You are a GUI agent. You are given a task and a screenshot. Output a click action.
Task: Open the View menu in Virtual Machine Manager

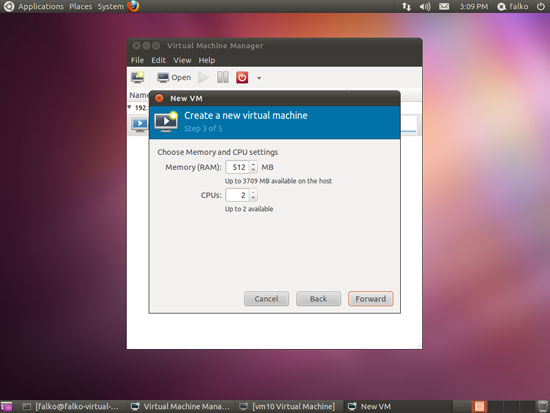click(182, 60)
